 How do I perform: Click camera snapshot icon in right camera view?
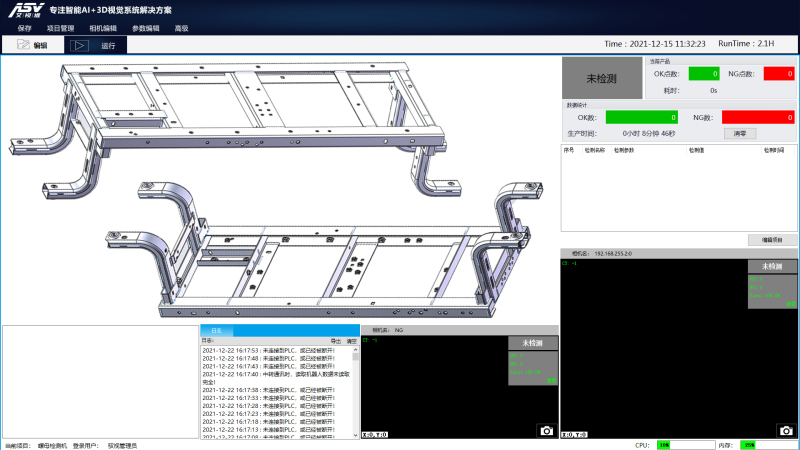(787, 430)
